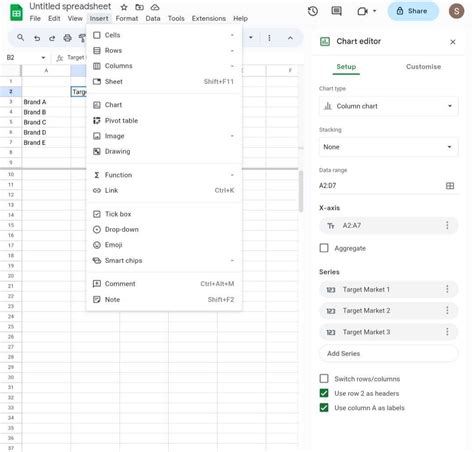Viewport: 474px width, 452px height.
Task: Open options for Target Market 3 series
Action: [447, 332]
